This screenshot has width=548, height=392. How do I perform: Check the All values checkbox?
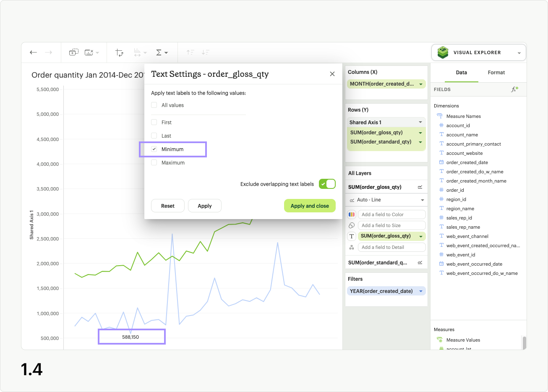(x=154, y=105)
